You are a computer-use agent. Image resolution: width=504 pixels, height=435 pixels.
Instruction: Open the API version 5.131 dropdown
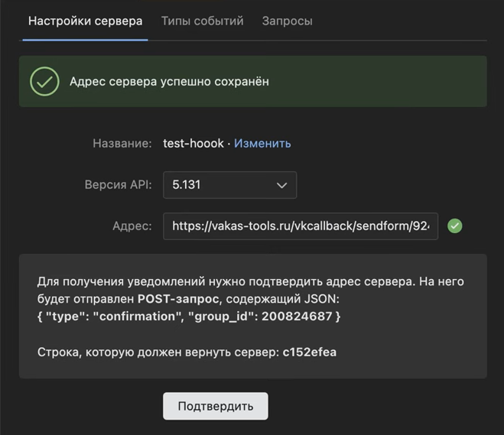pos(229,185)
